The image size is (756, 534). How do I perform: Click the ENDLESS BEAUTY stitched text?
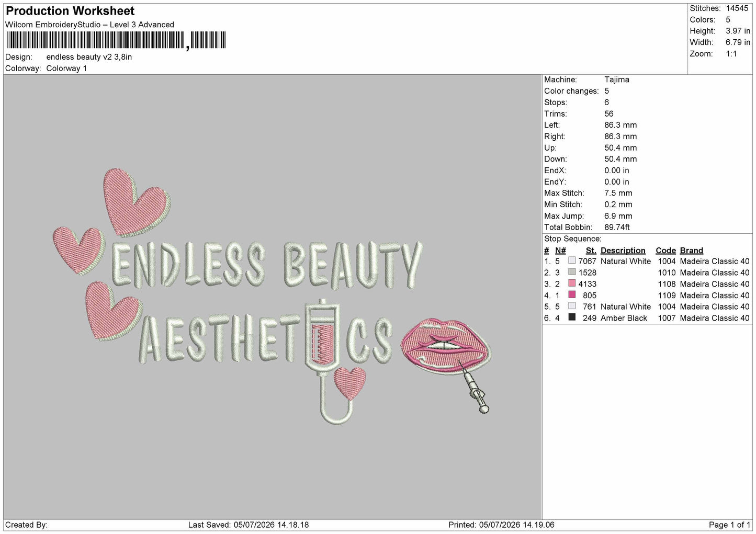pos(267,264)
